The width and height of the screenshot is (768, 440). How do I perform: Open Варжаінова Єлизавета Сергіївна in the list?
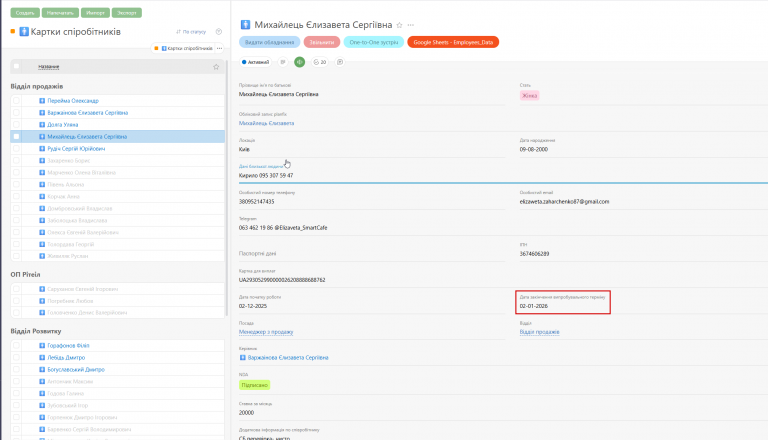click(88, 113)
